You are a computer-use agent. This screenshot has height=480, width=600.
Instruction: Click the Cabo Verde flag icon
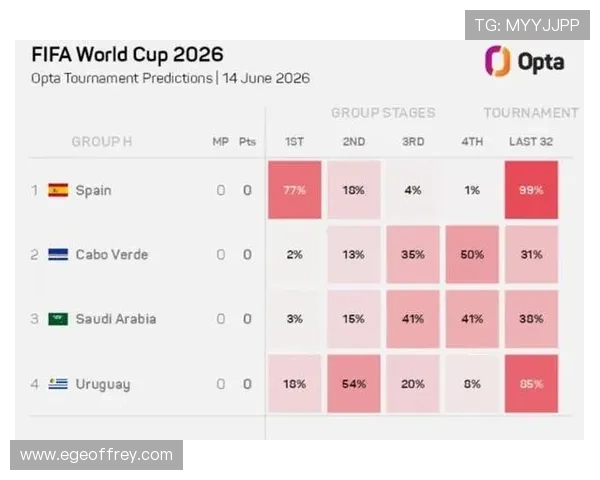pos(58,255)
